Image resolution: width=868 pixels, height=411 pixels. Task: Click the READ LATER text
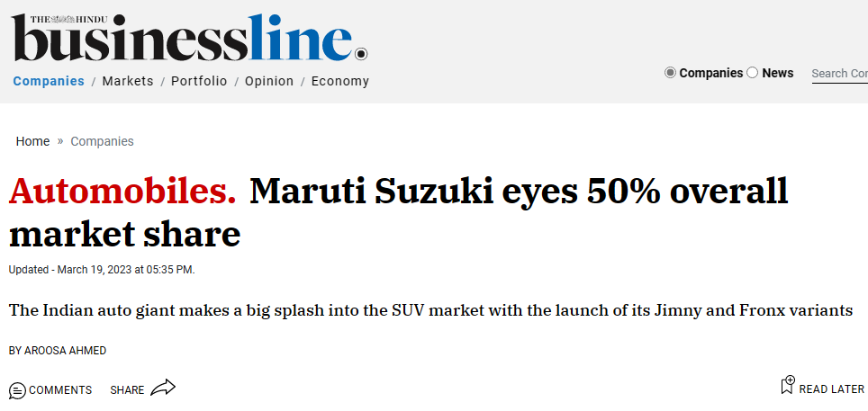tap(831, 389)
